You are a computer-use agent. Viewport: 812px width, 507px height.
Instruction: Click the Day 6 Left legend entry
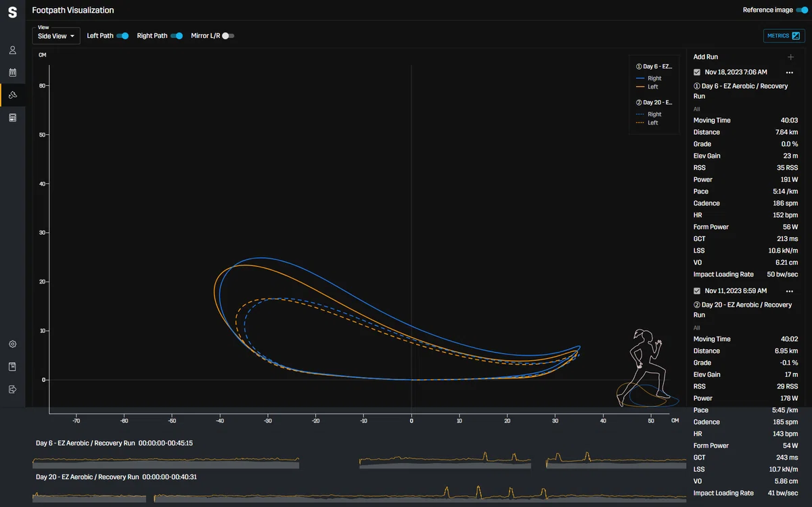click(x=648, y=87)
